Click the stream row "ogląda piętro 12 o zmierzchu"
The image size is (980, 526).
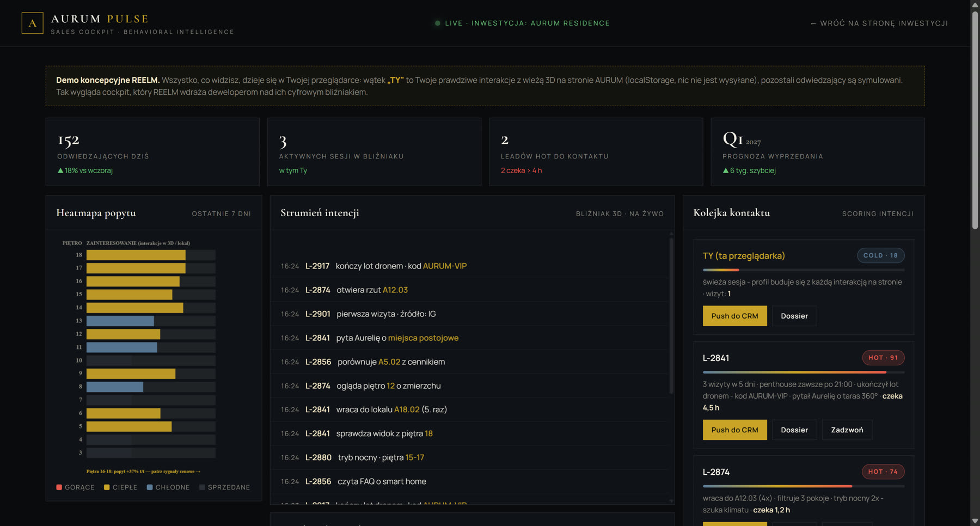[x=469, y=386]
